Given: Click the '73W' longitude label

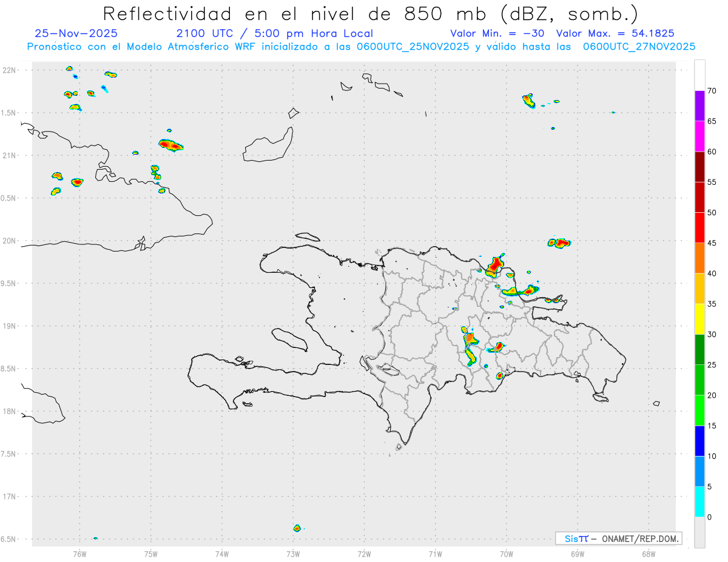Looking at the screenshot, I should coord(293,554).
